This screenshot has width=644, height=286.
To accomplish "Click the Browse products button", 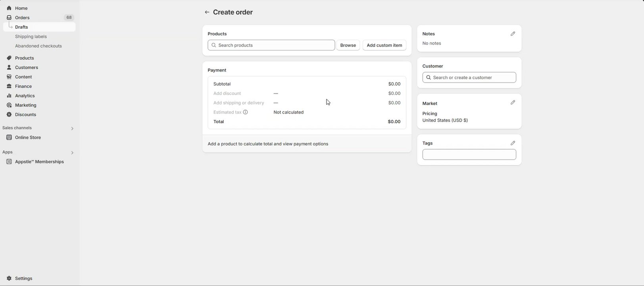I will point(348,45).
